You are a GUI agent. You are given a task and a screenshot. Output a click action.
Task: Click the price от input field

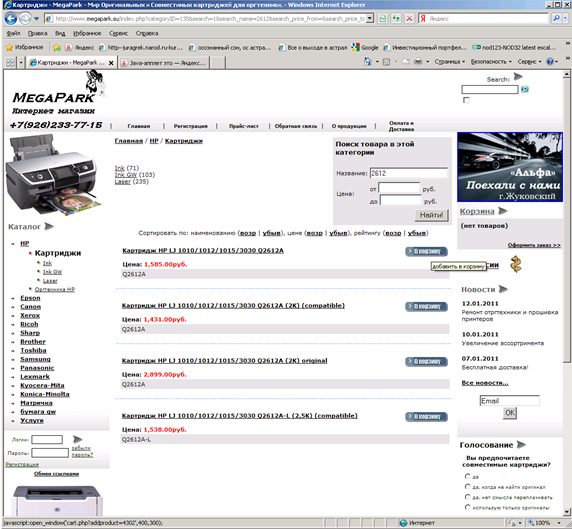click(399, 188)
